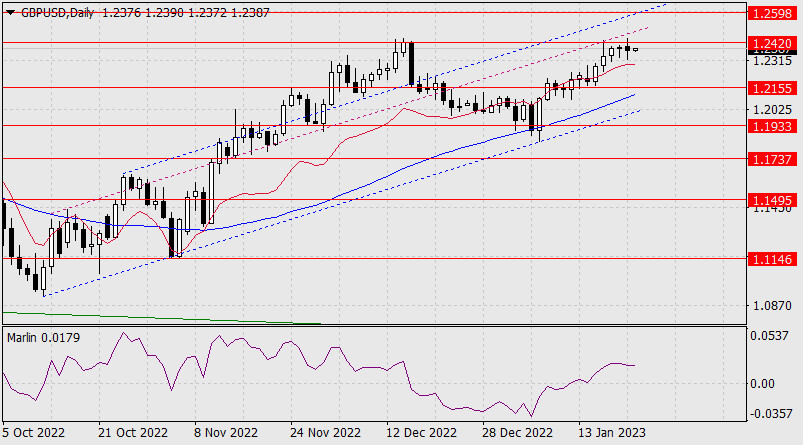Click the 0.00 Marlin scale value
Image resolution: width=803 pixels, height=445 pixels.
pos(762,384)
